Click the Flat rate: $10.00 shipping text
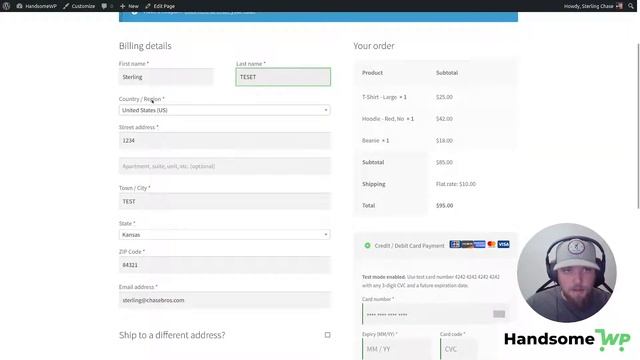 point(456,184)
